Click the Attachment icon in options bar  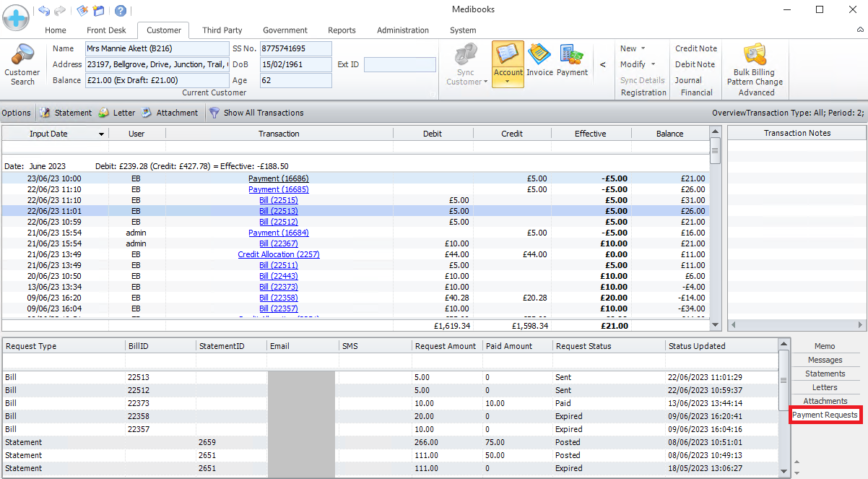click(x=147, y=113)
